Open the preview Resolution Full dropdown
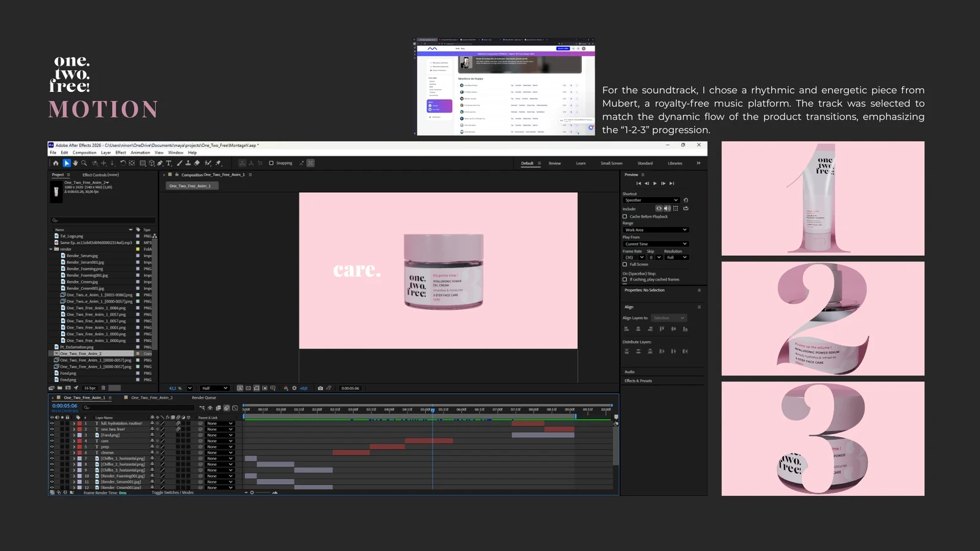Viewport: 980px width, 551px height. click(x=676, y=258)
